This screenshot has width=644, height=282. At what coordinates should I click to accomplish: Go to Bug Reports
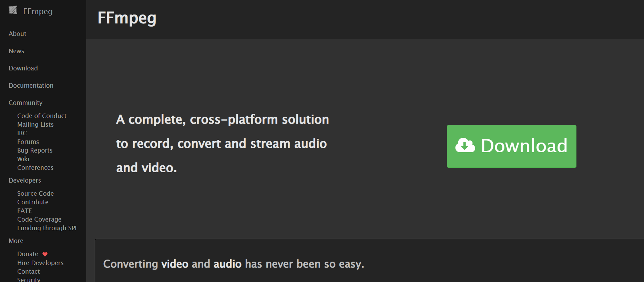(x=35, y=150)
